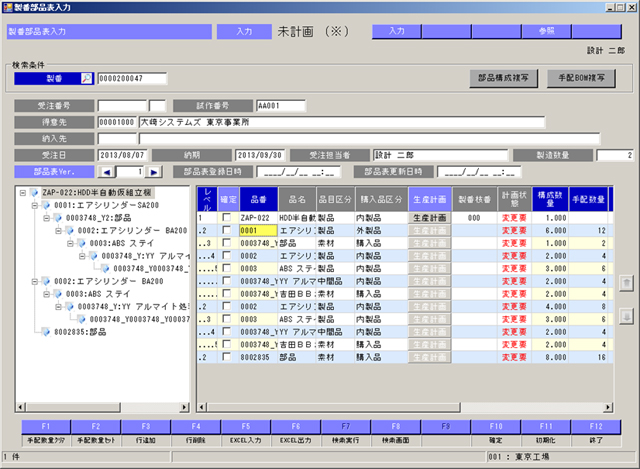Click grid scrollbar right arrow
Image resolution: width=640 pixels, height=469 pixels.
[609, 407]
